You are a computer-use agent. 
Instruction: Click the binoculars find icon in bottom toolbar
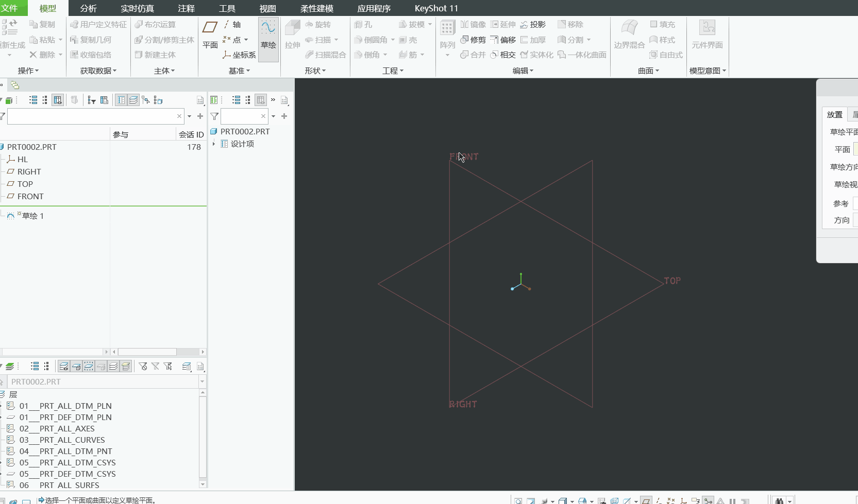coord(779,500)
